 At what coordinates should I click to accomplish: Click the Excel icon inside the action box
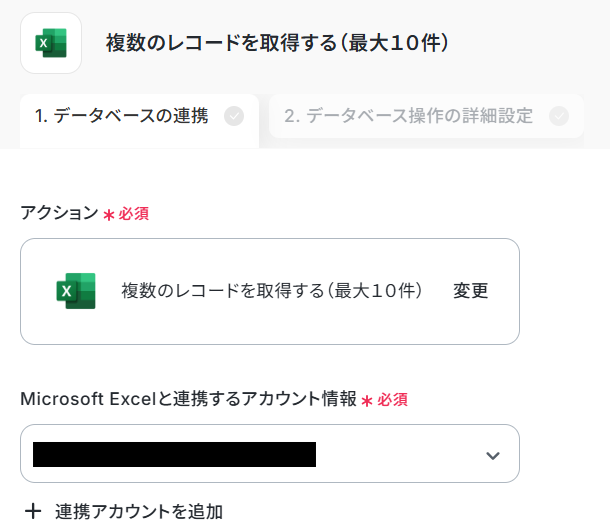[76, 291]
